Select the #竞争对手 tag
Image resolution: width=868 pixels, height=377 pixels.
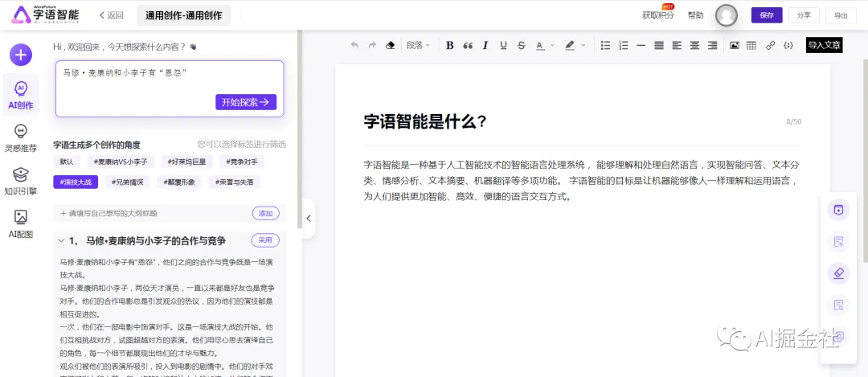[242, 162]
